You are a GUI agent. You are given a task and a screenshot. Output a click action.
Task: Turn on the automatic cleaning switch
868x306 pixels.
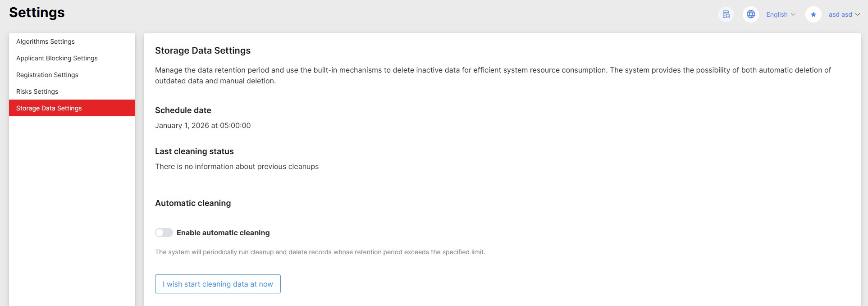click(x=164, y=233)
